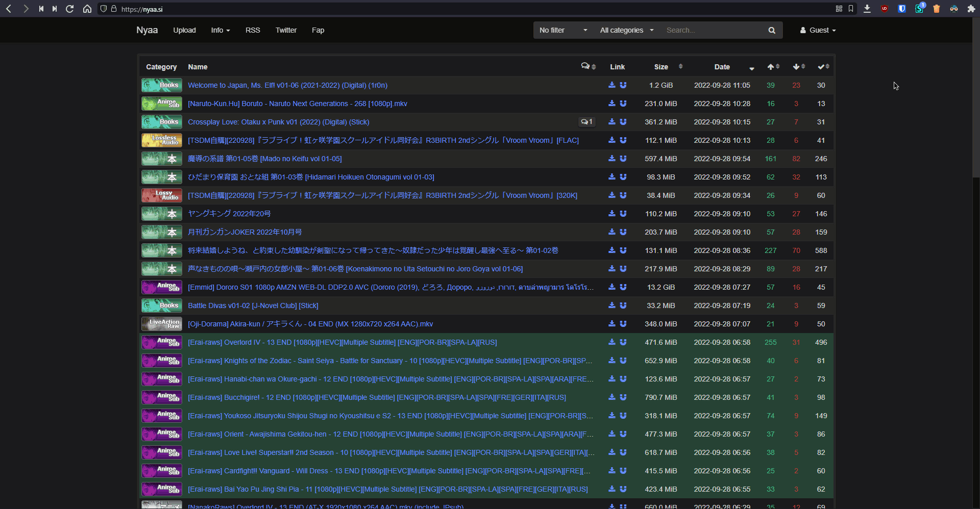Open Boruto - Naruto Next Generations 268 torrent page

pyautogui.click(x=298, y=104)
